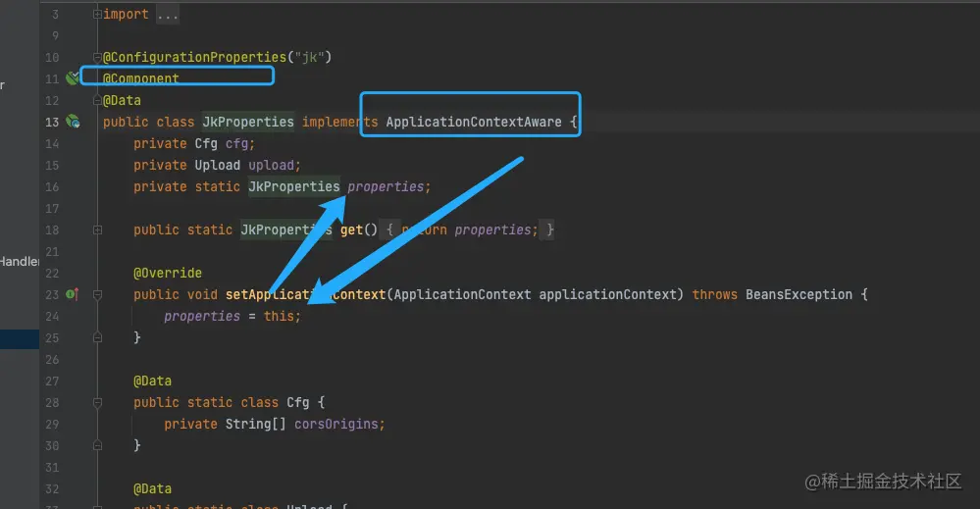Click the lowercase cfg field name

(236, 143)
